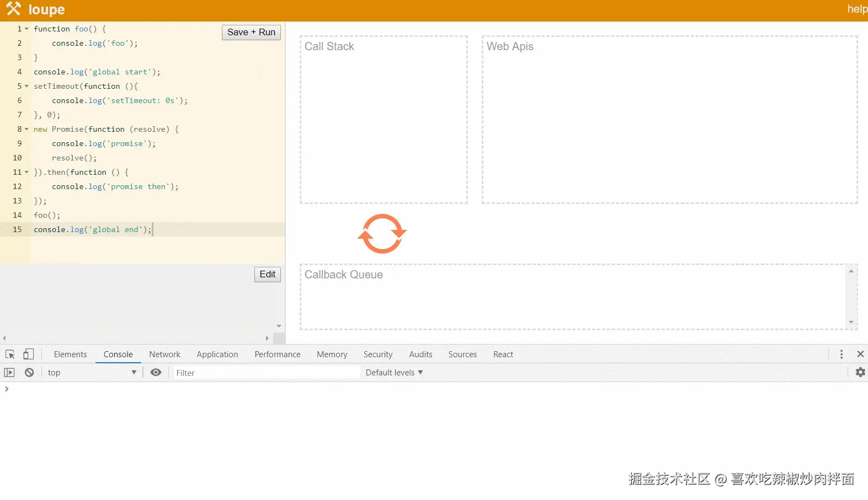The width and height of the screenshot is (868, 500).
Task: Create live expression with eye icon
Action: [x=156, y=373]
